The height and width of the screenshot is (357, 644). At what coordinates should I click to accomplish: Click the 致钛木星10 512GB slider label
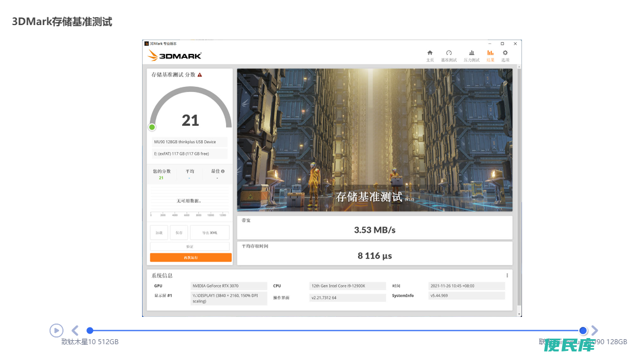click(90, 342)
